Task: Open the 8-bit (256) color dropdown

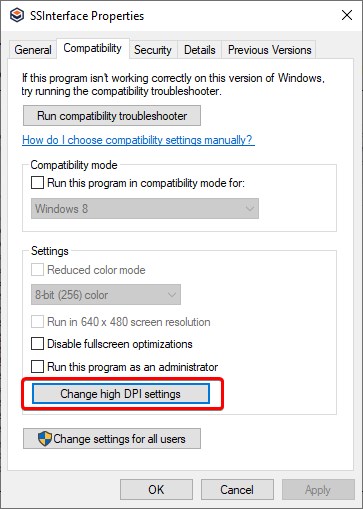Action: click(x=106, y=295)
